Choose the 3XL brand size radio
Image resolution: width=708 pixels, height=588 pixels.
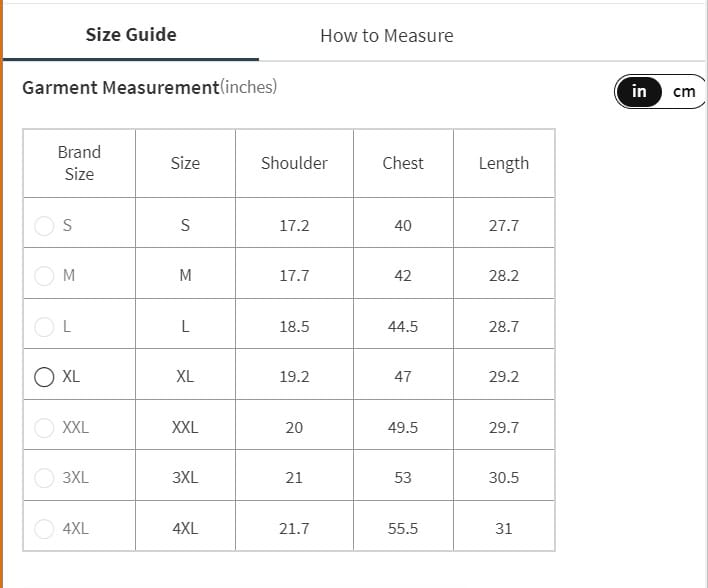tap(45, 478)
